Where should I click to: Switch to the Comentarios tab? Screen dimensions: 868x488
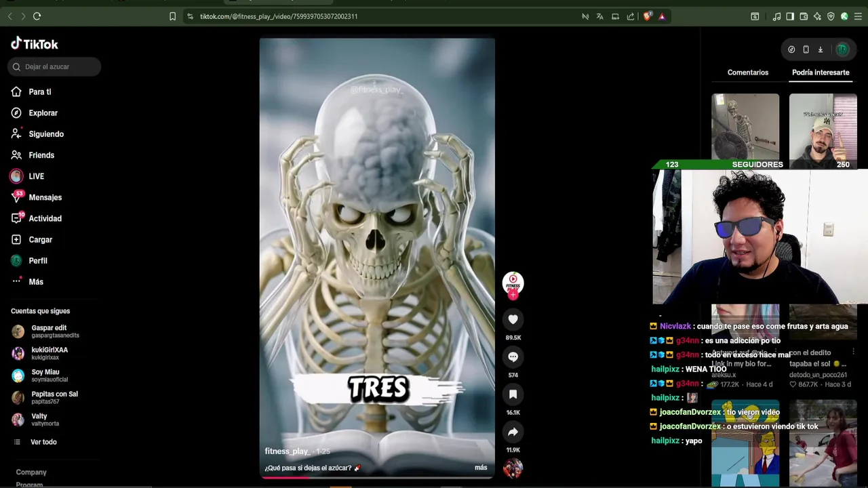(x=748, y=73)
